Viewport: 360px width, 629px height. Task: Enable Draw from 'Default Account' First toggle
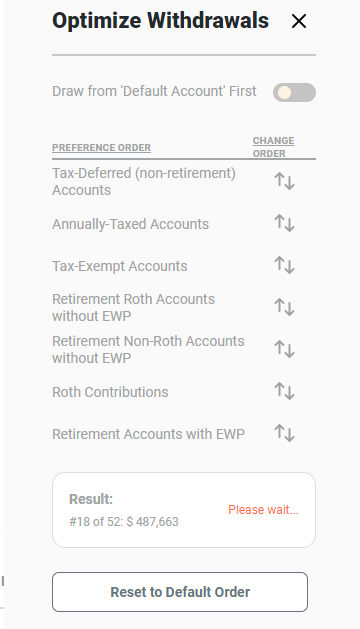(x=294, y=92)
